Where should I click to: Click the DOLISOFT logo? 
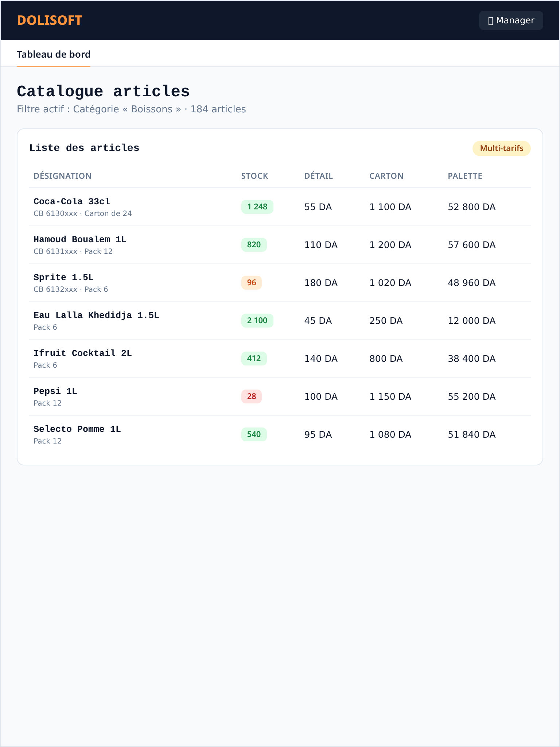[x=50, y=20]
